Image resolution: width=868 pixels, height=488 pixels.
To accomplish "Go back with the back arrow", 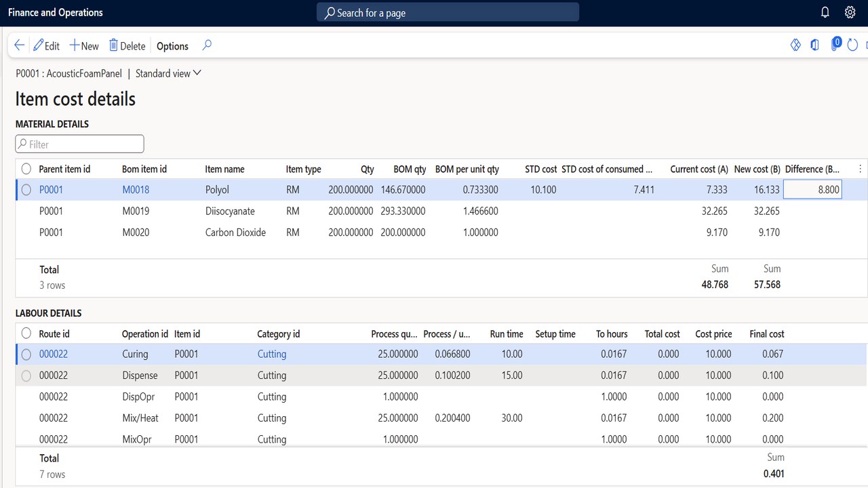I will point(19,45).
